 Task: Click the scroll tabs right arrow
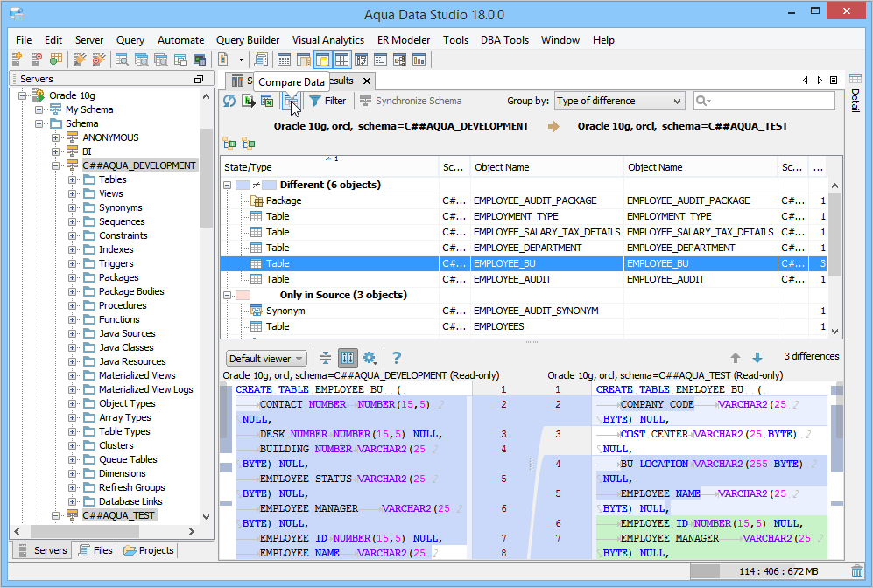(820, 80)
